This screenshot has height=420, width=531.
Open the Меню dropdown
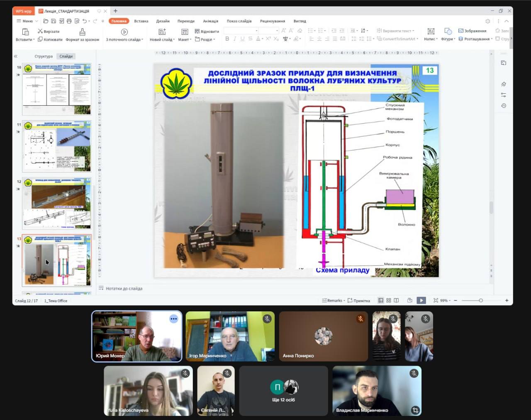(x=27, y=21)
